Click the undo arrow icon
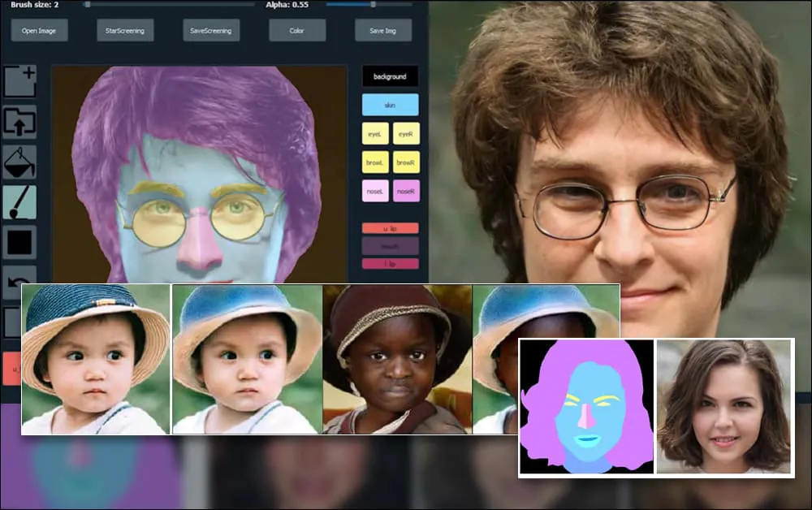 [19, 276]
